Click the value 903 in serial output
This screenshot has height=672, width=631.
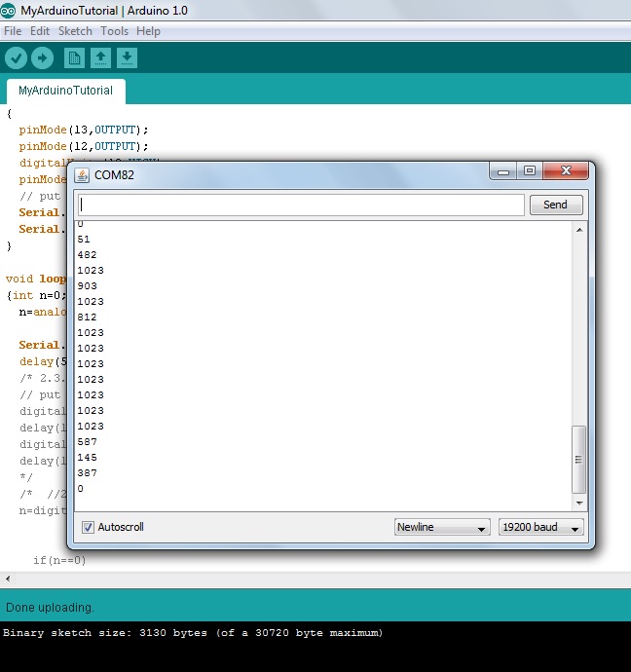coord(87,286)
